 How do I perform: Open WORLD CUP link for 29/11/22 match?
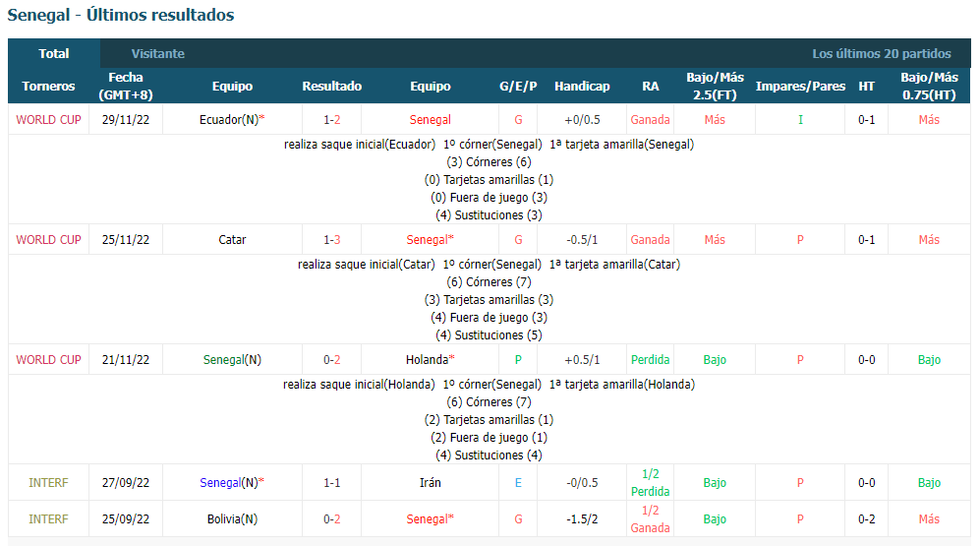(x=48, y=119)
